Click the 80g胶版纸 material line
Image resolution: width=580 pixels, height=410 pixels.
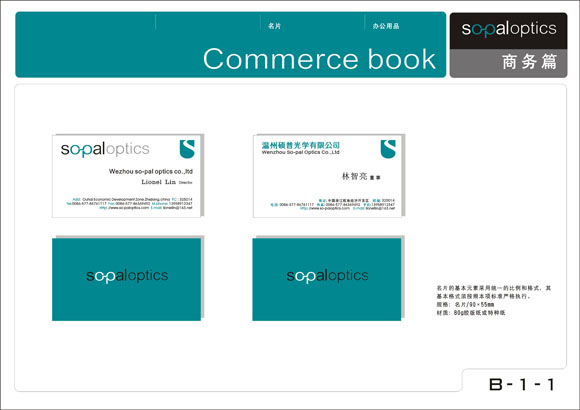tap(471, 313)
